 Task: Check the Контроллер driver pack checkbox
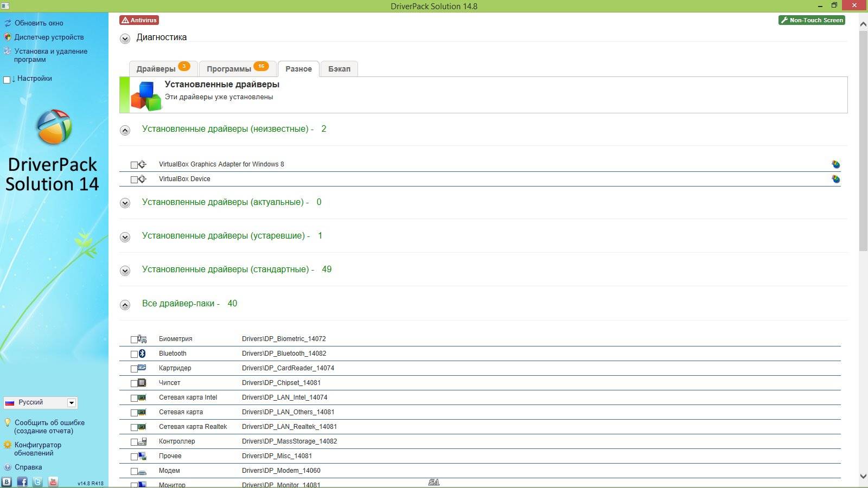[x=134, y=442]
